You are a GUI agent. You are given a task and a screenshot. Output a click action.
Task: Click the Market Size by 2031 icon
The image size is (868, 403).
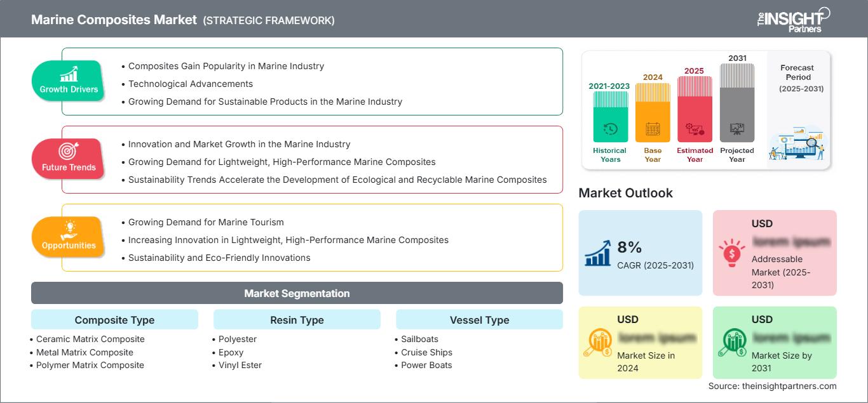tap(732, 343)
